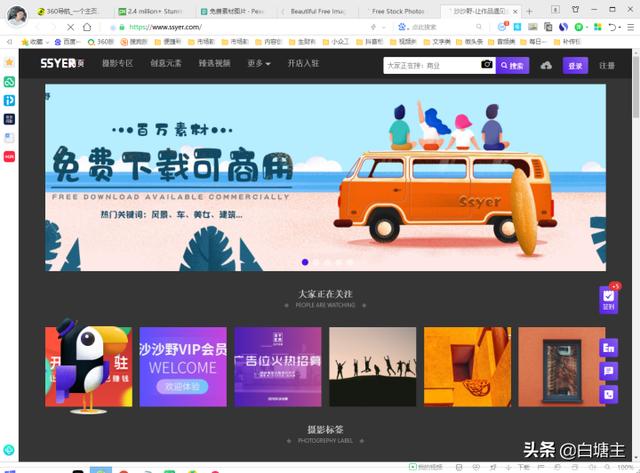The height and width of the screenshot is (473, 640).
Task: Click the 摄影标签 section heading
Action: (x=325, y=429)
